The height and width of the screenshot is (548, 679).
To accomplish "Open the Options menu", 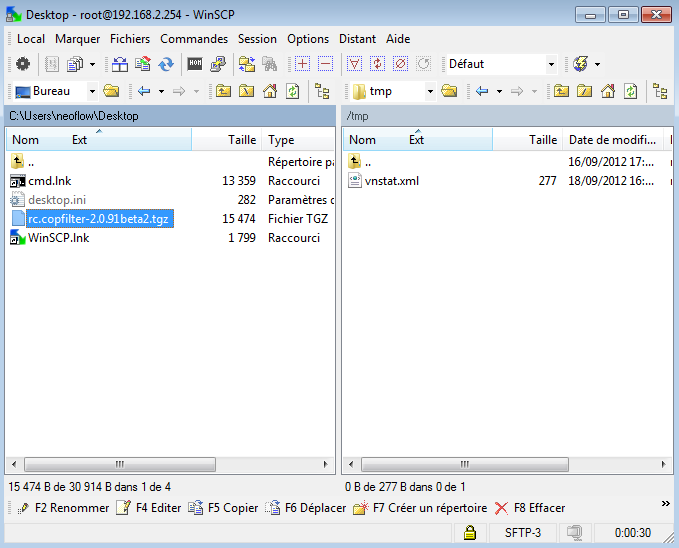I will tap(308, 39).
